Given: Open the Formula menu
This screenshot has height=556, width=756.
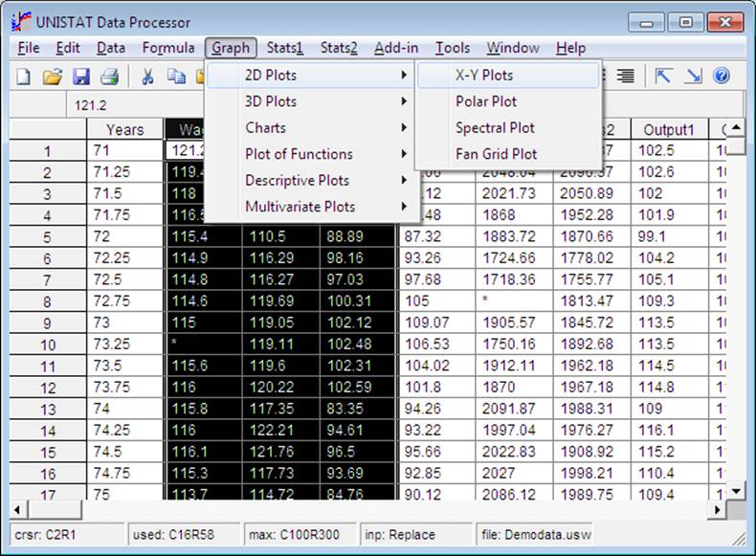Looking at the screenshot, I should point(168,48).
